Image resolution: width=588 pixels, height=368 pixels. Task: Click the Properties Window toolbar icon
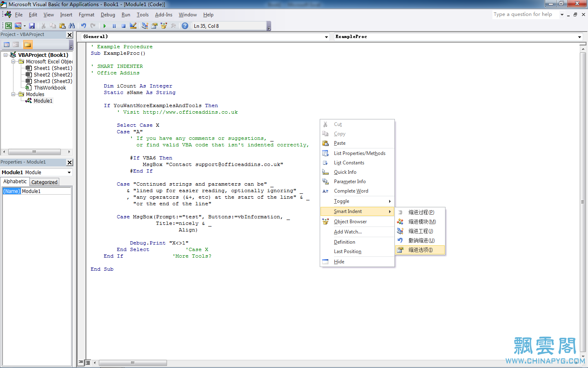[154, 26]
